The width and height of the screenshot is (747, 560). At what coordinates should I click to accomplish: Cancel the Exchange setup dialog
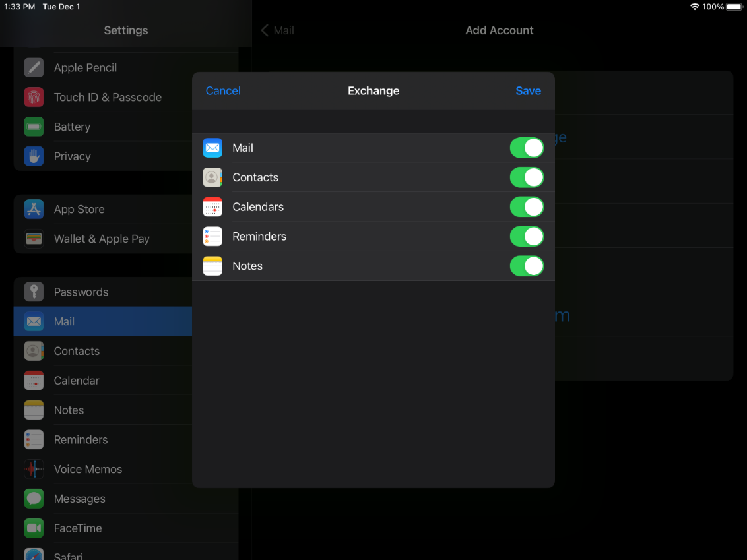pyautogui.click(x=223, y=90)
